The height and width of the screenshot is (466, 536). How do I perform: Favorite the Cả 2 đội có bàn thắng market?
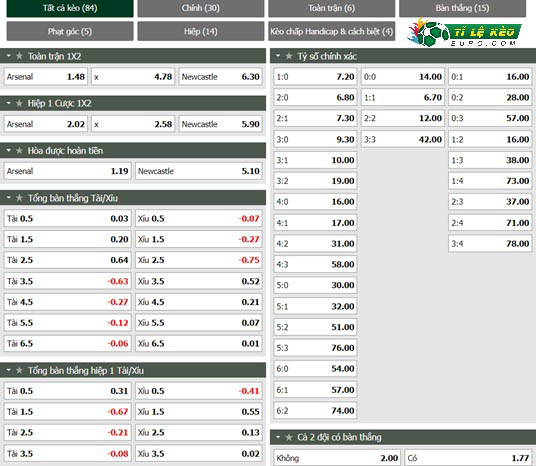[x=289, y=437]
